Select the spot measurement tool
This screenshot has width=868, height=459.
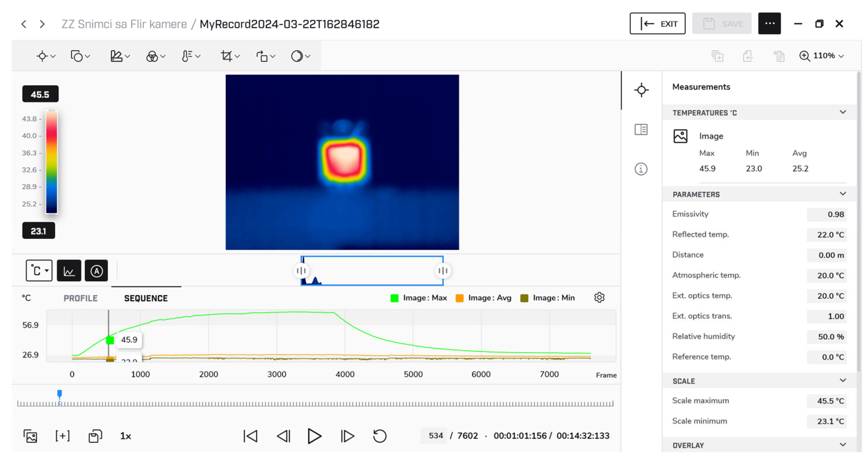[42, 56]
